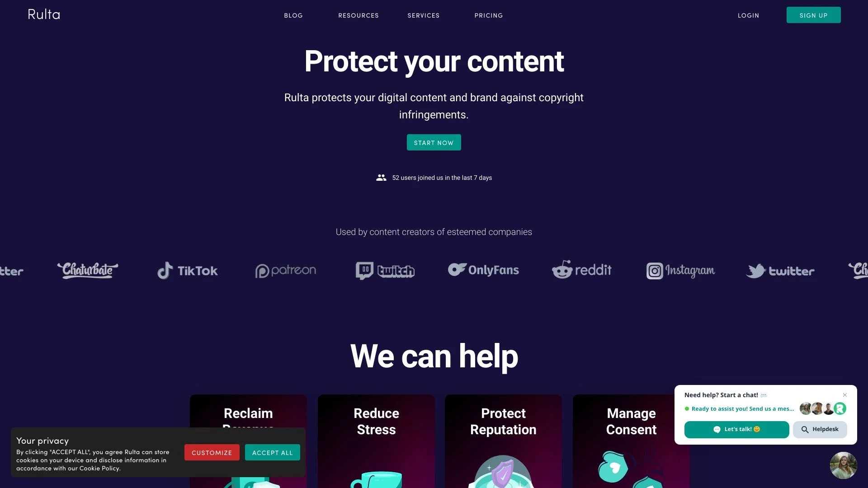
Task: Click the Twitter platform icon
Action: 757,271
